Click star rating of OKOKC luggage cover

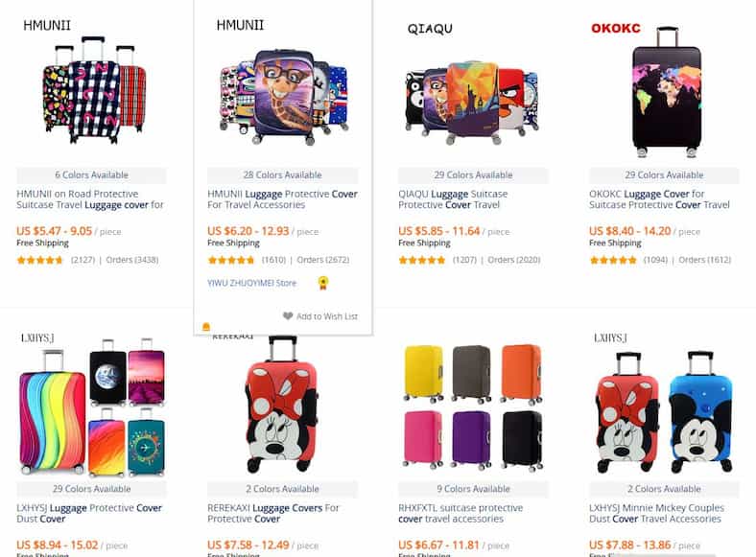coord(613,260)
